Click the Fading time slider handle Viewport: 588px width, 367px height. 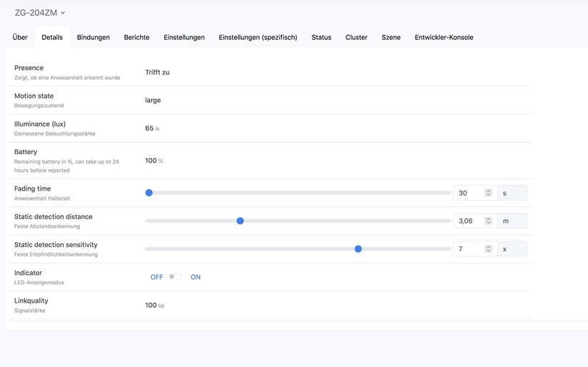149,193
